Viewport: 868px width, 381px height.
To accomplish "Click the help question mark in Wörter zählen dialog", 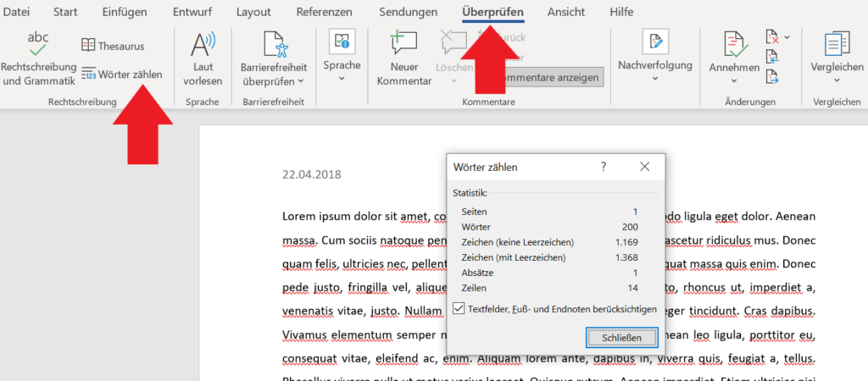I will click(x=604, y=167).
